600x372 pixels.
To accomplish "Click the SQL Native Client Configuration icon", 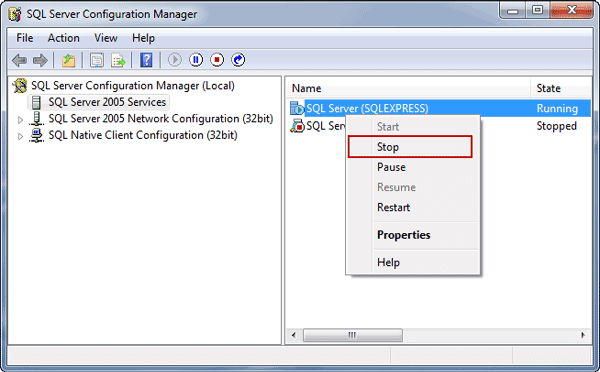I will (36, 135).
